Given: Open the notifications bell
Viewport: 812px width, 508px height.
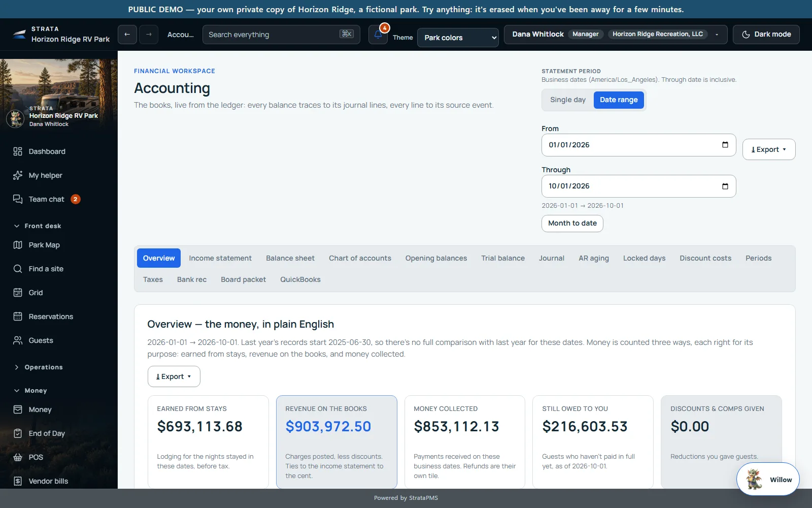Looking at the screenshot, I should coord(378,35).
